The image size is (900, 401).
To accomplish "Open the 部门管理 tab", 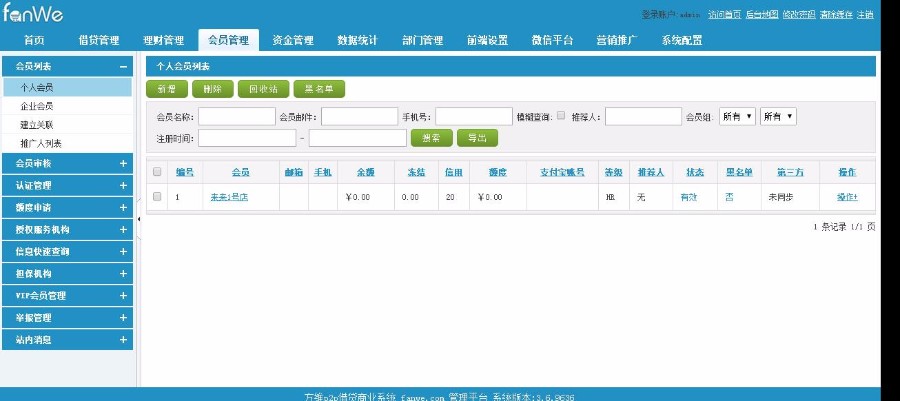I will [422, 40].
